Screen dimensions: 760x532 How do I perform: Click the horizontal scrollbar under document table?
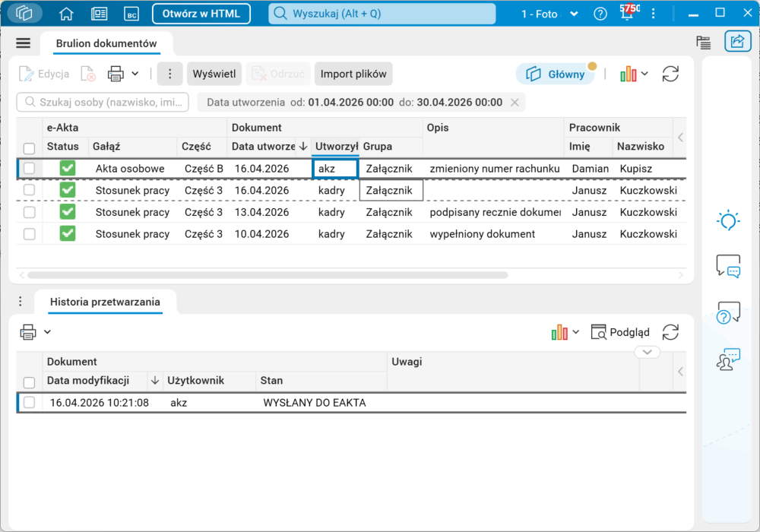click(268, 274)
